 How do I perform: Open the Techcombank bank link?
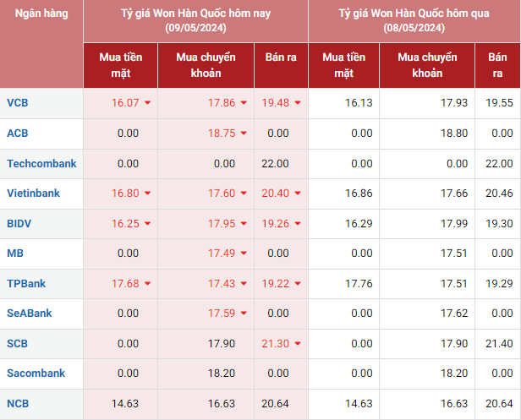coord(41,163)
